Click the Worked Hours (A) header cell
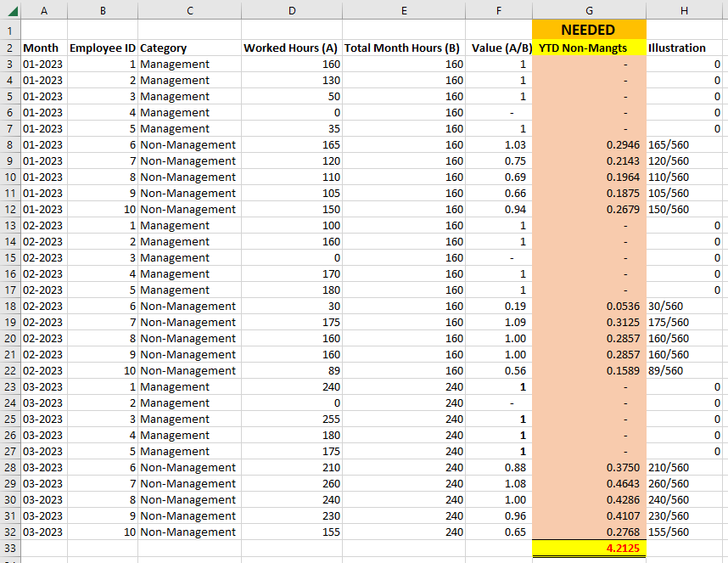728x563 pixels. pyautogui.click(x=292, y=48)
